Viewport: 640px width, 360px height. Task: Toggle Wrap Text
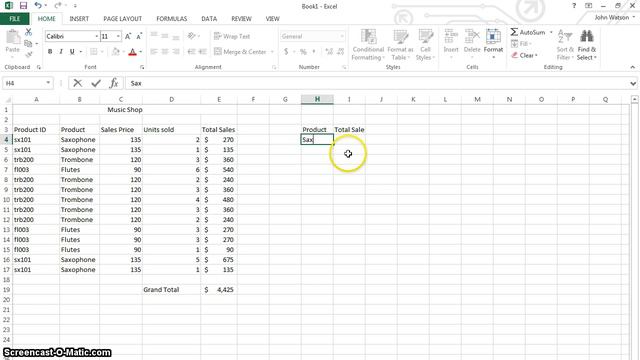(x=232, y=36)
